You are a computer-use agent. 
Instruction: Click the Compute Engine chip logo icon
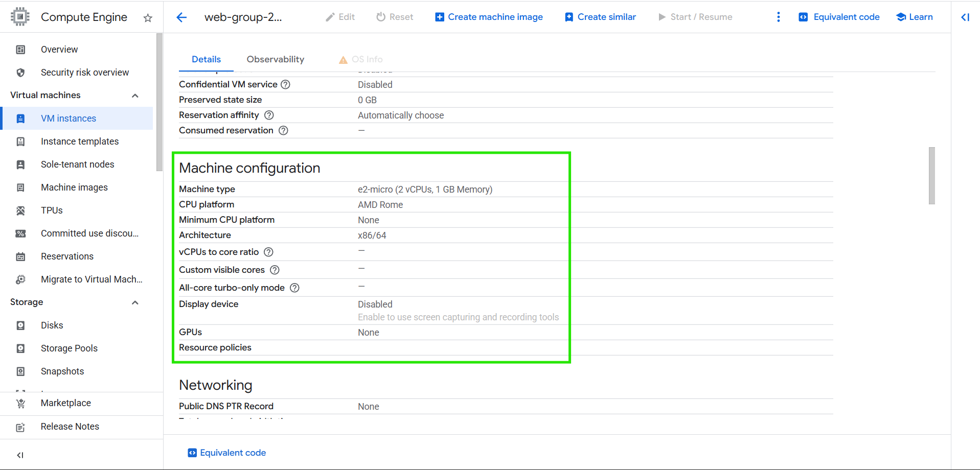tap(20, 17)
